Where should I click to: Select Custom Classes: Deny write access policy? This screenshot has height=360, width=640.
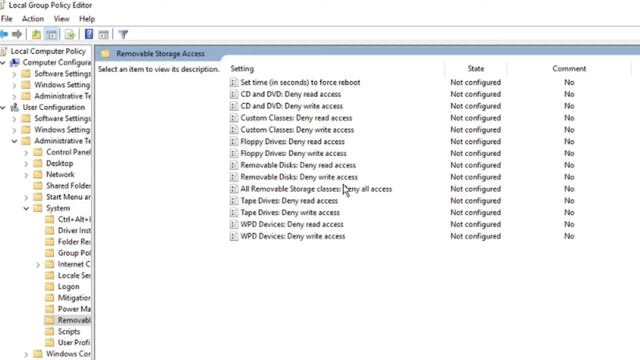[x=297, y=130]
